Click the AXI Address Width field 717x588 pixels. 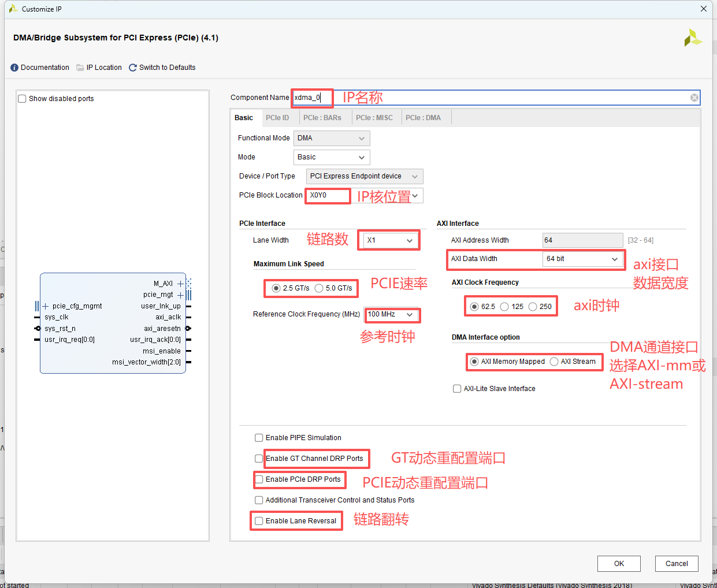pos(583,240)
